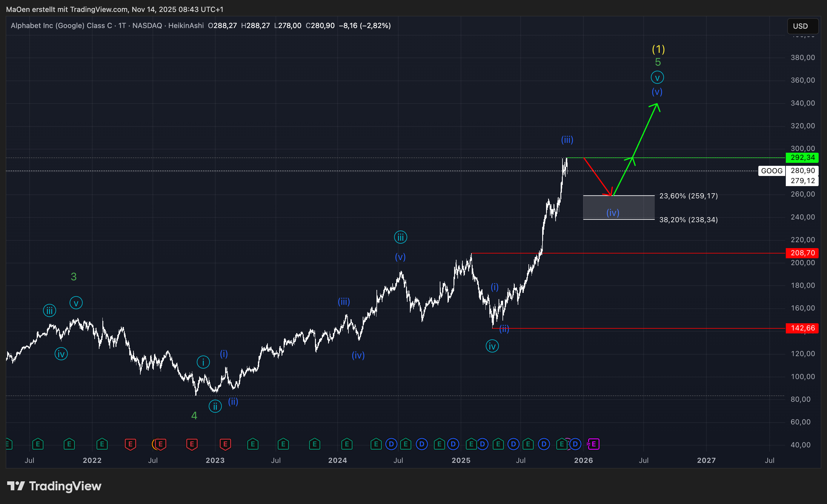Viewport: 827px width, 504px height.
Task: Open the USD currency selector
Action: pos(803,26)
